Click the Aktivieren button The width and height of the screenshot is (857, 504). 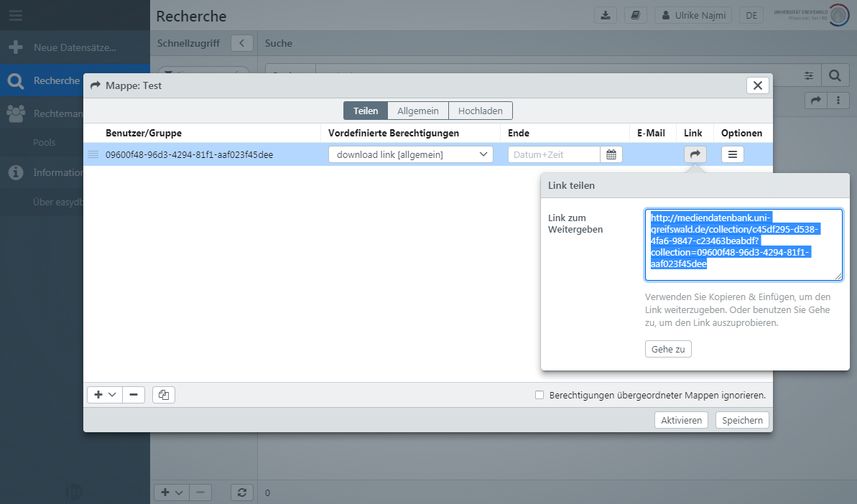(x=681, y=420)
